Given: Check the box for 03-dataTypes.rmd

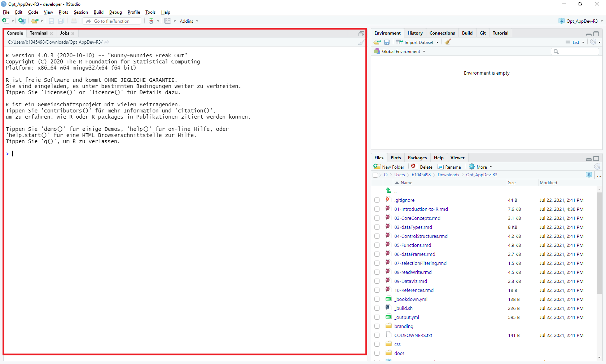Looking at the screenshot, I should [x=377, y=227].
